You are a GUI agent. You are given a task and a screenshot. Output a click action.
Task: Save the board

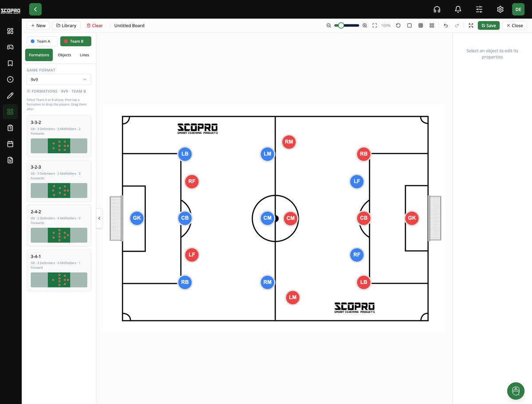point(489,26)
